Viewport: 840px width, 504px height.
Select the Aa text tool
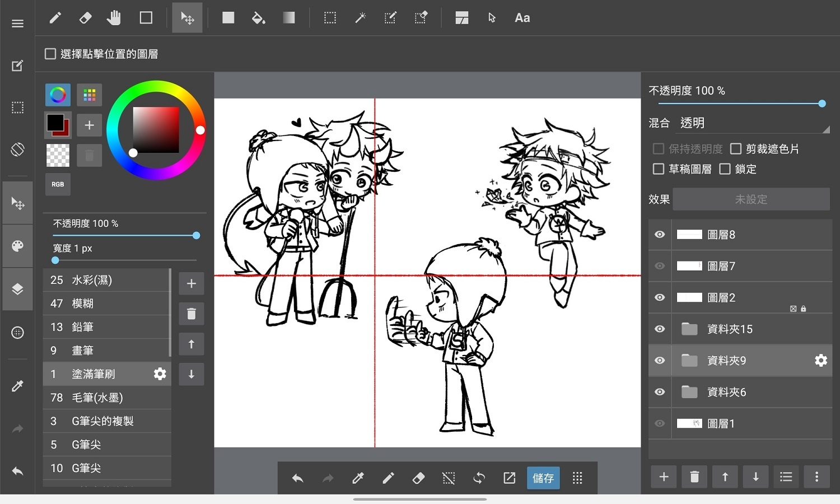click(x=522, y=18)
